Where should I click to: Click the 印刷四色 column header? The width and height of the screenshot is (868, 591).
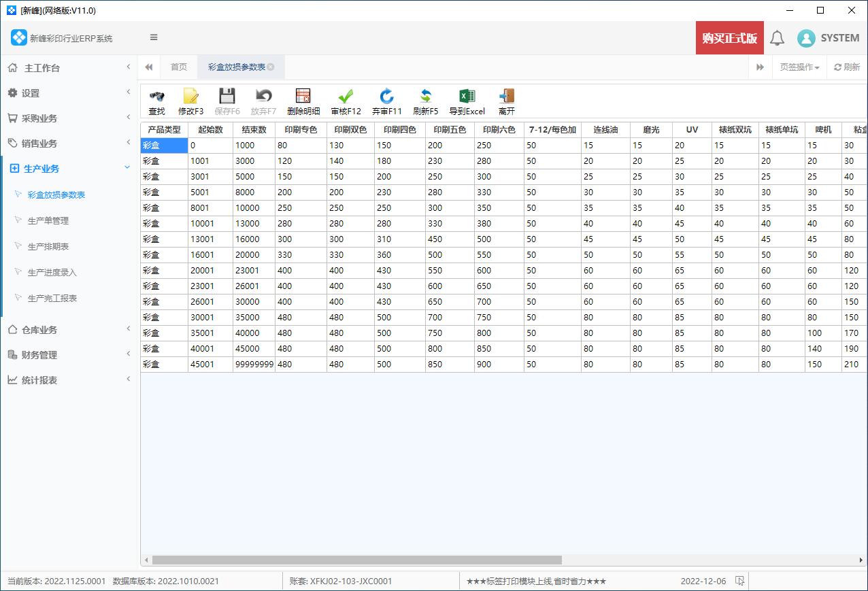tap(399, 129)
